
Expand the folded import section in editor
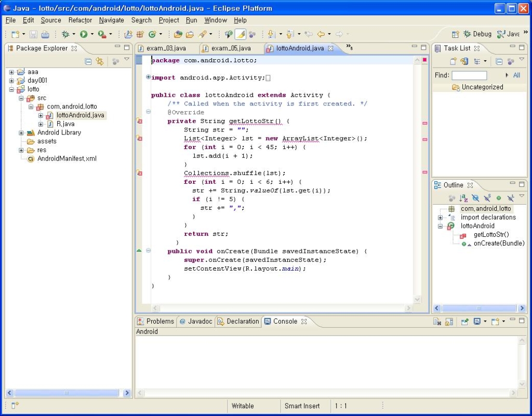[x=148, y=77]
